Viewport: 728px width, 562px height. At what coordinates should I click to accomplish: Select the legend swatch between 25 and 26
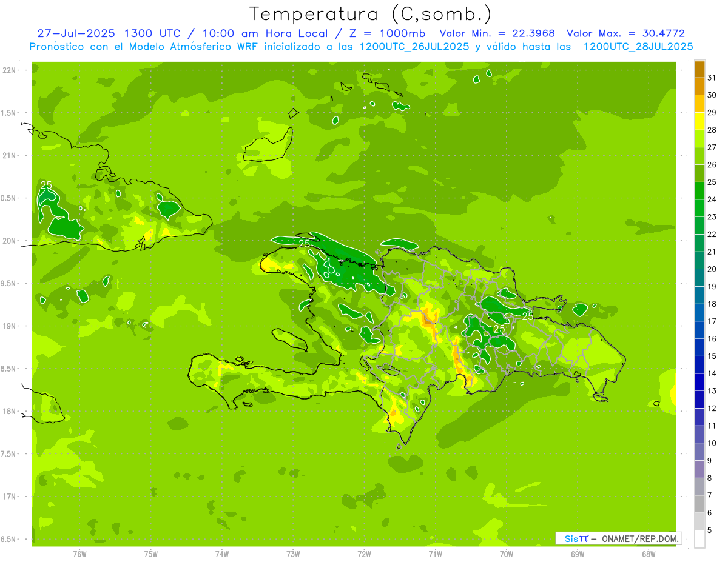point(699,173)
